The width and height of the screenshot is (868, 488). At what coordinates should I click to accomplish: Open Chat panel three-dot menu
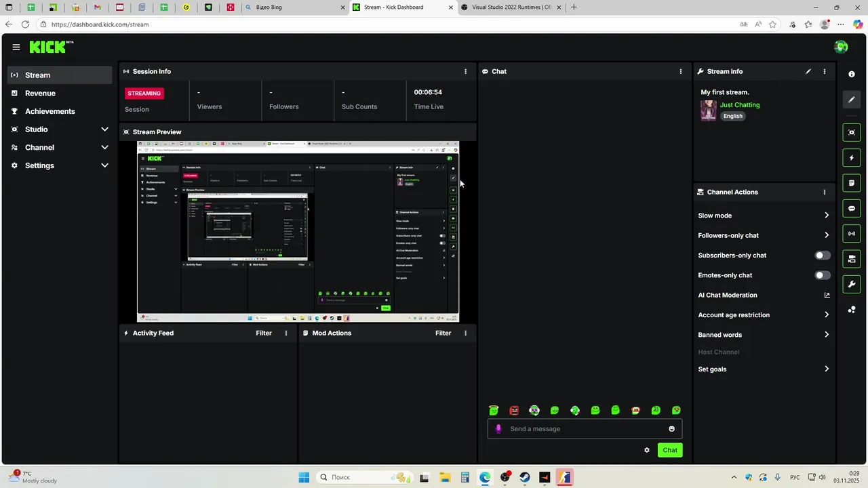click(681, 71)
